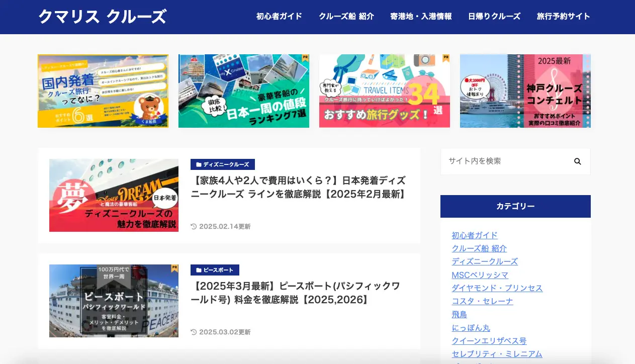This screenshot has width=635, height=364.
Task: Focus the サイト内を検索 search field
Action: click(x=505, y=161)
